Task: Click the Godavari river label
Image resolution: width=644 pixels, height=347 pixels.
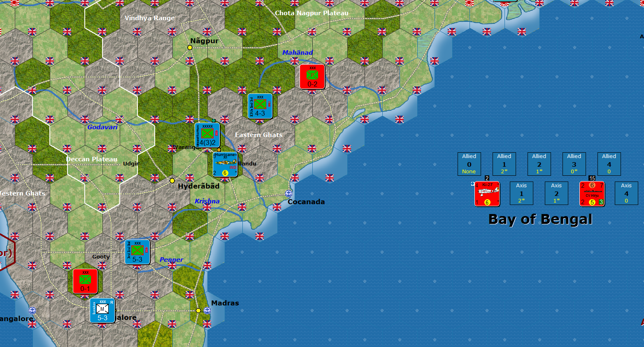Action: 102,127
